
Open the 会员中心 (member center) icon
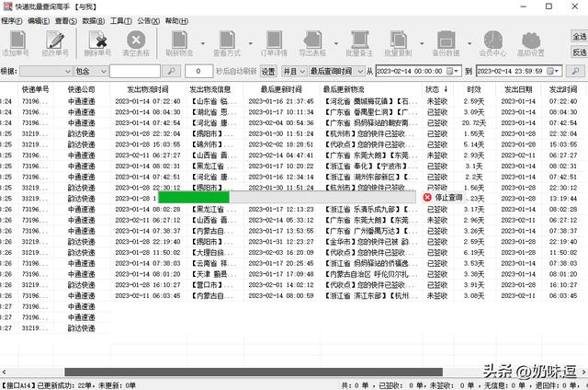tap(492, 40)
